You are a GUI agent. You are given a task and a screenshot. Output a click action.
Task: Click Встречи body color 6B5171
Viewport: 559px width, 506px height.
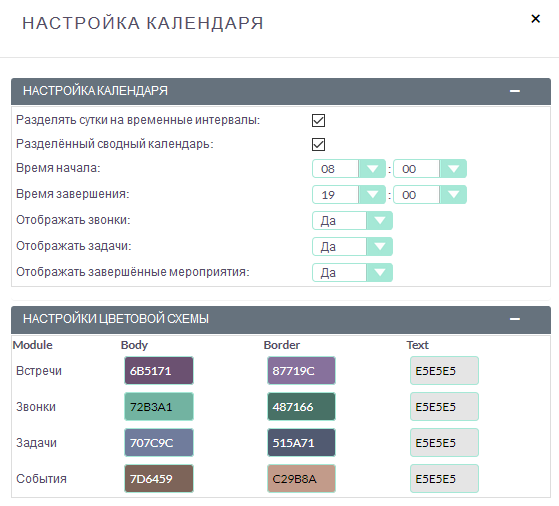[x=159, y=371]
